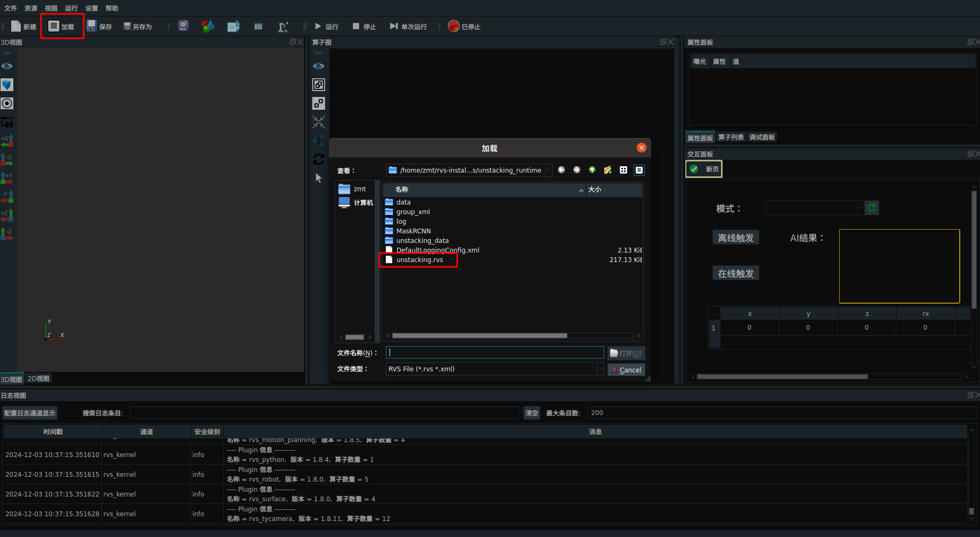Click the grid table icon in toolbar
This screenshot has width=980, height=537.
(258, 27)
